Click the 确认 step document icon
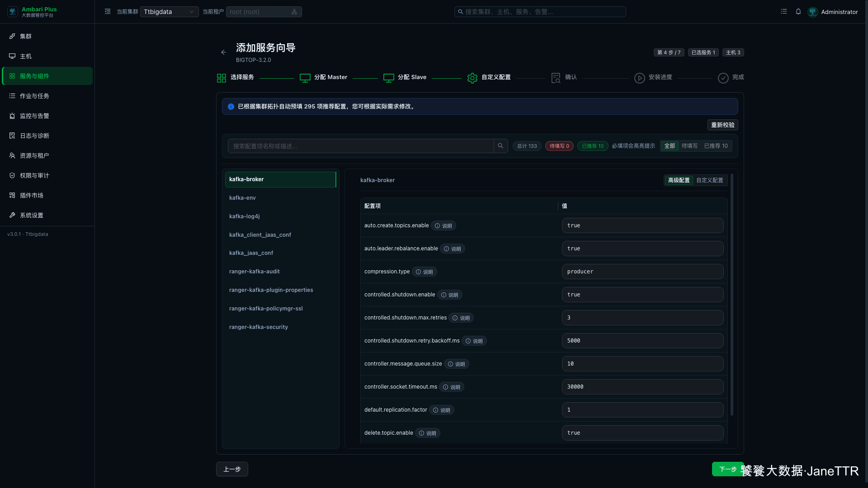 (x=556, y=78)
